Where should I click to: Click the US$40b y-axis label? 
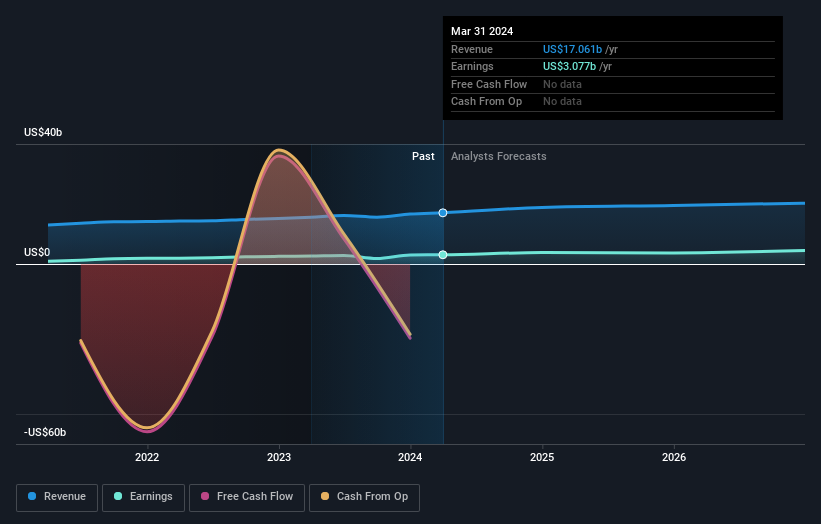pos(43,132)
